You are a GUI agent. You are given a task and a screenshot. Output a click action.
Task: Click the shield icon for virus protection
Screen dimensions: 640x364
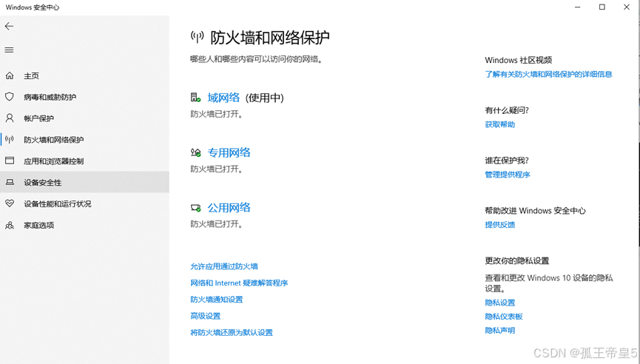coord(10,97)
